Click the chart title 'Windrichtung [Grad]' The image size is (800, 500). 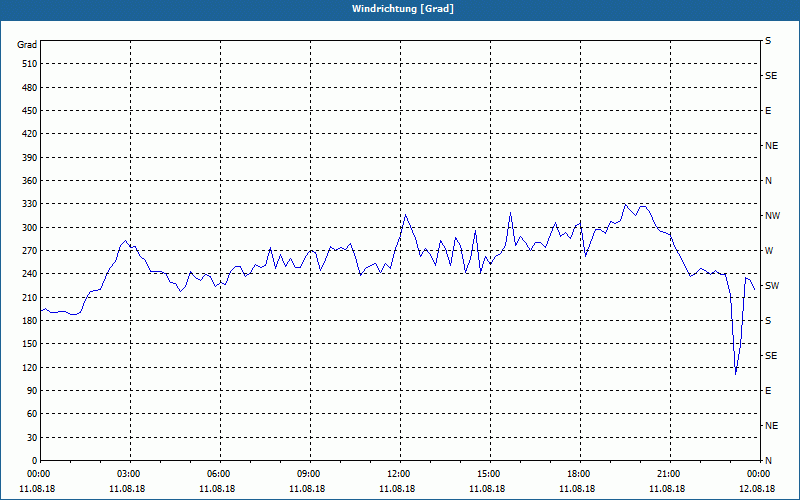403,9
